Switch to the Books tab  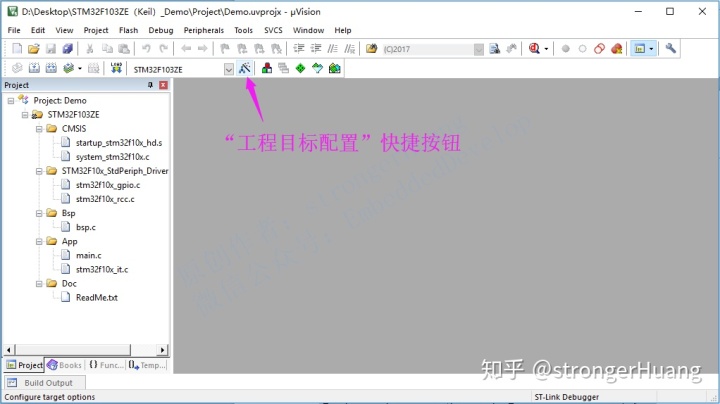[x=64, y=365]
